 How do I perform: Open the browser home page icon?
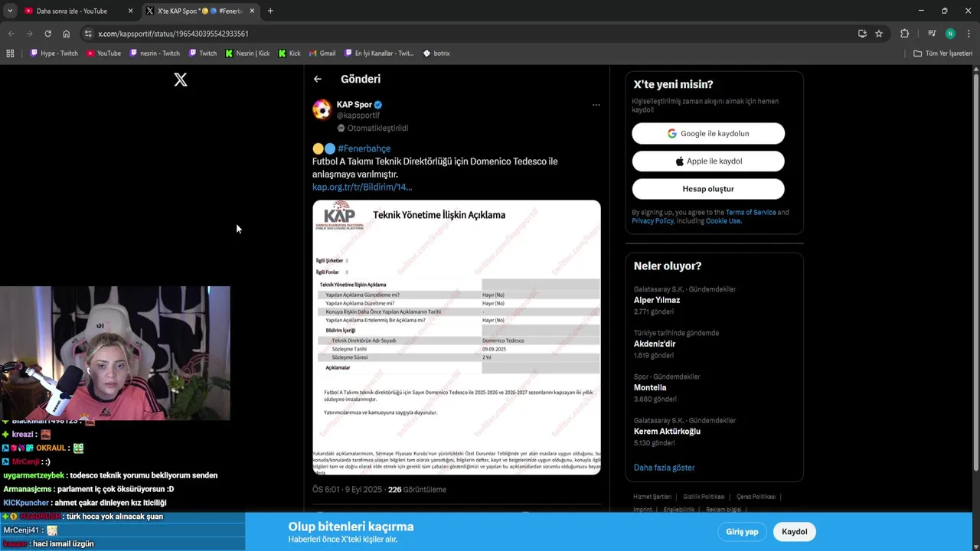point(66,34)
